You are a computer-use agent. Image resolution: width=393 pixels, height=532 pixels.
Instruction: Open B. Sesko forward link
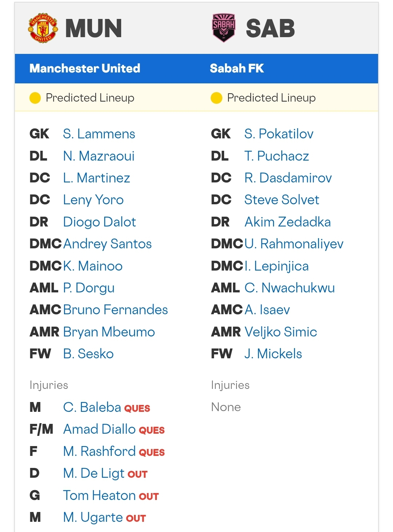(x=88, y=354)
